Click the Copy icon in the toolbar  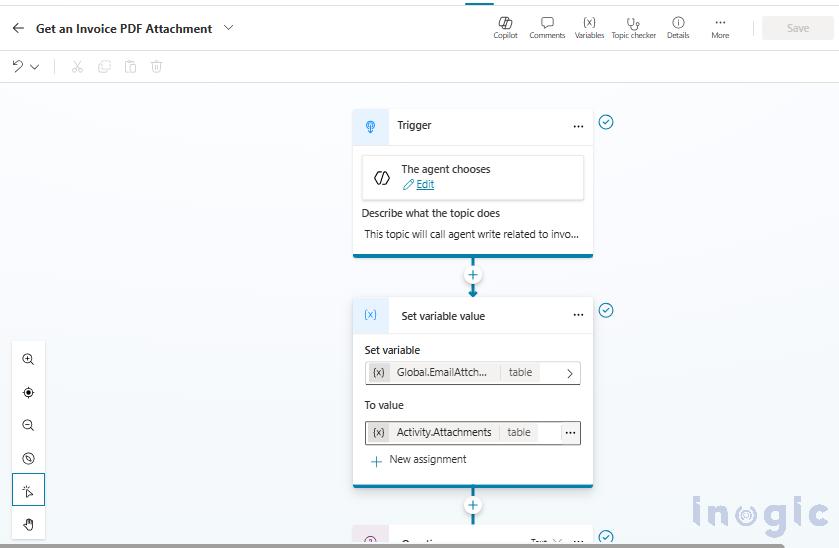click(104, 66)
